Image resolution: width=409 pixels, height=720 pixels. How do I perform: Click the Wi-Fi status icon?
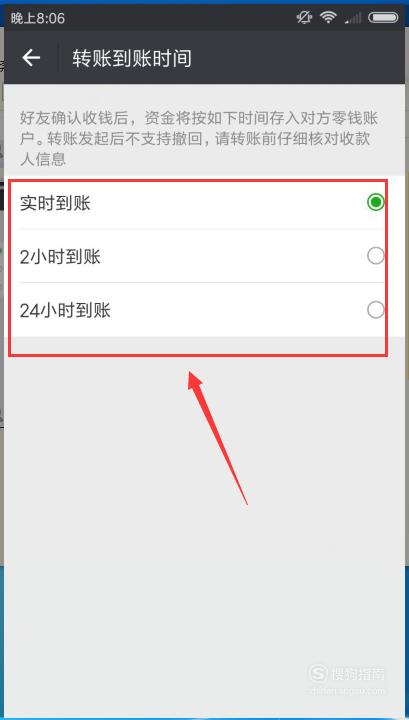click(x=329, y=17)
